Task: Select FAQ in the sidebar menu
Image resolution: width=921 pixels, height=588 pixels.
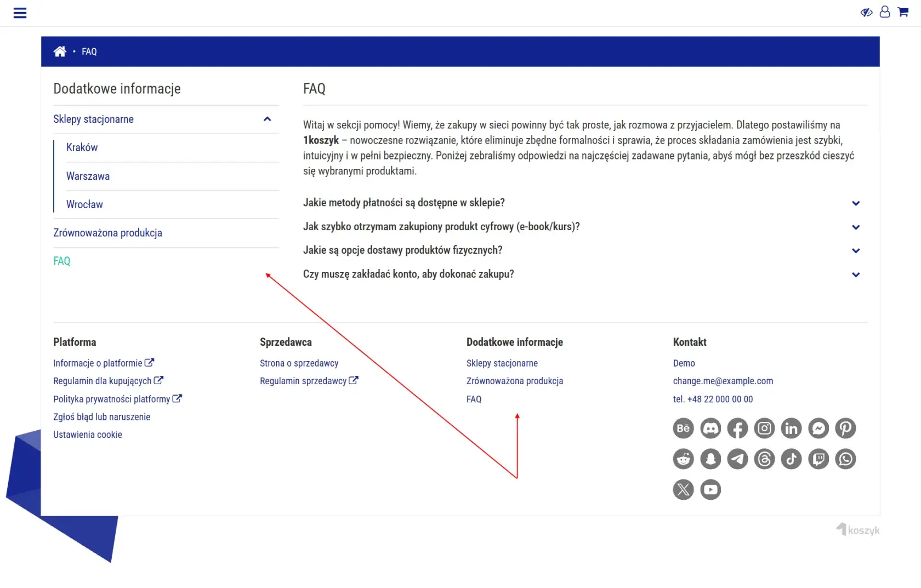Action: (61, 260)
